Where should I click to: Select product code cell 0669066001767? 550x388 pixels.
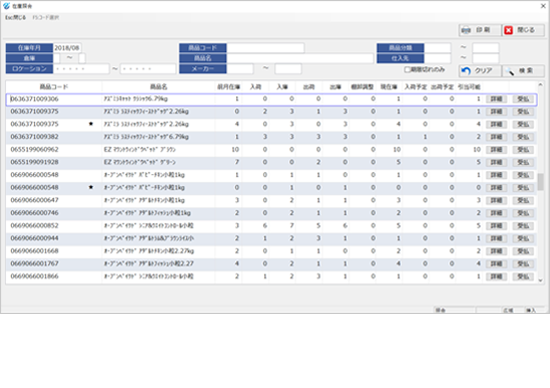pos(34,263)
